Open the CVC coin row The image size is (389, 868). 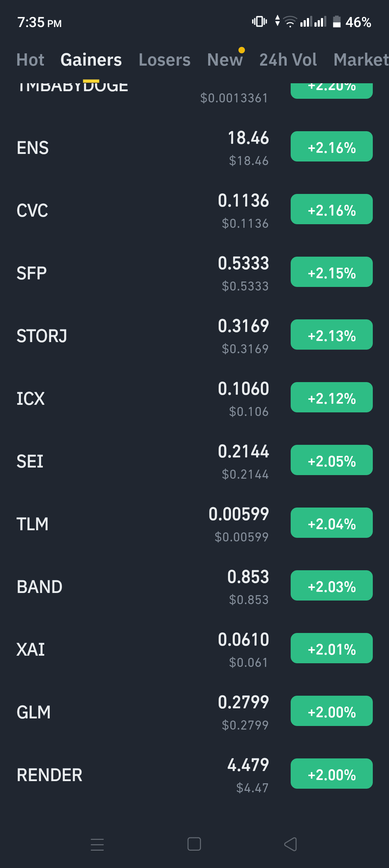(x=194, y=211)
